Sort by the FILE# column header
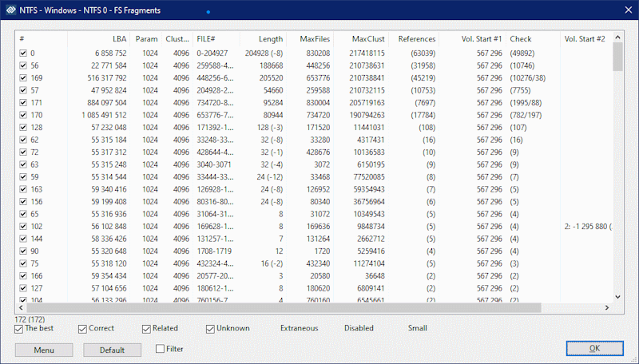639x364 pixels. tap(216, 39)
